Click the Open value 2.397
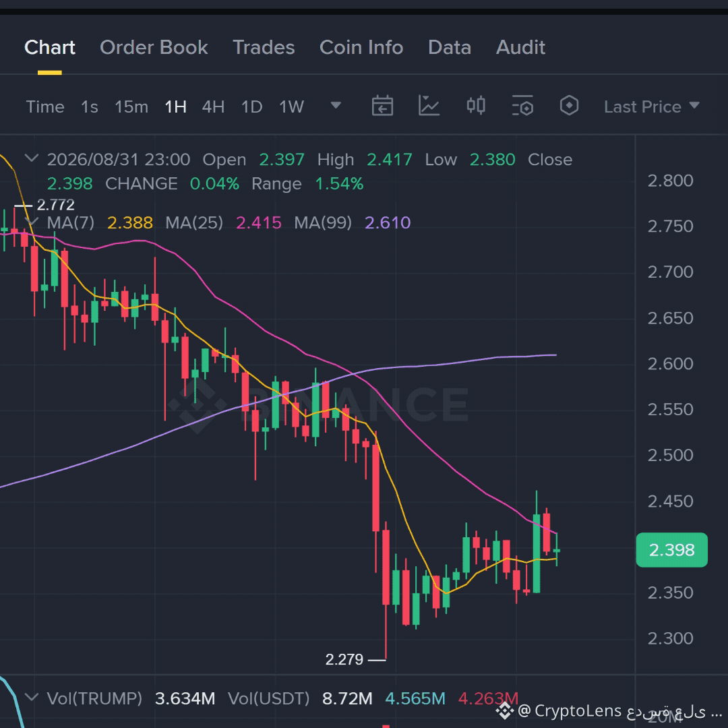 pos(282,160)
